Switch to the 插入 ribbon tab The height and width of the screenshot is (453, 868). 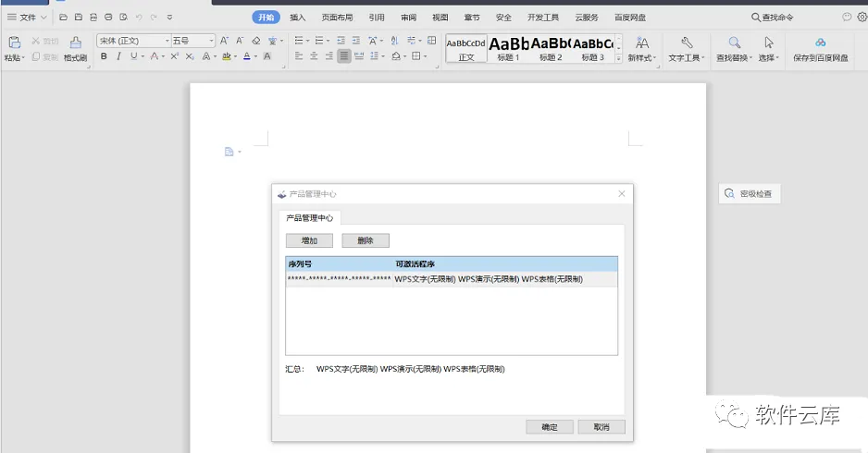tap(297, 18)
